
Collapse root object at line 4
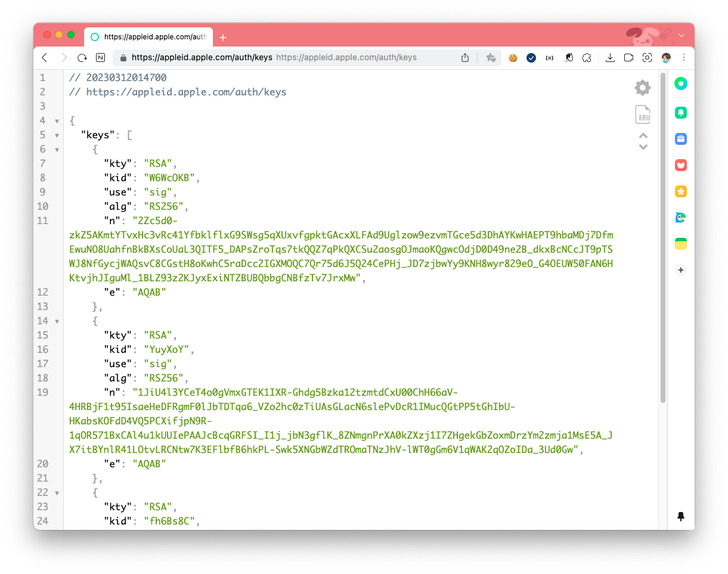57,121
